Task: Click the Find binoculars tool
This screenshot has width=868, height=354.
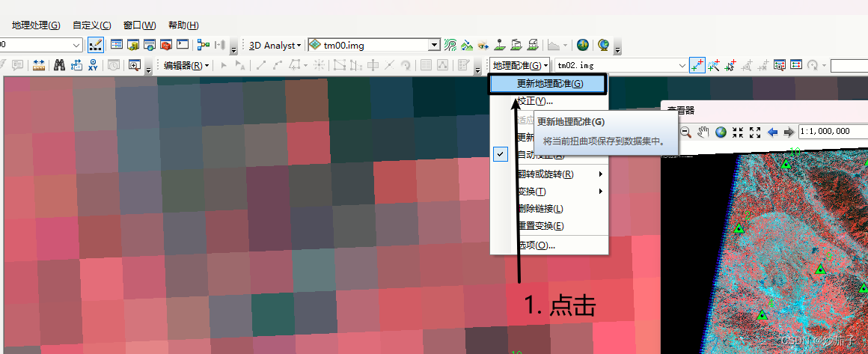Action: 60,65
